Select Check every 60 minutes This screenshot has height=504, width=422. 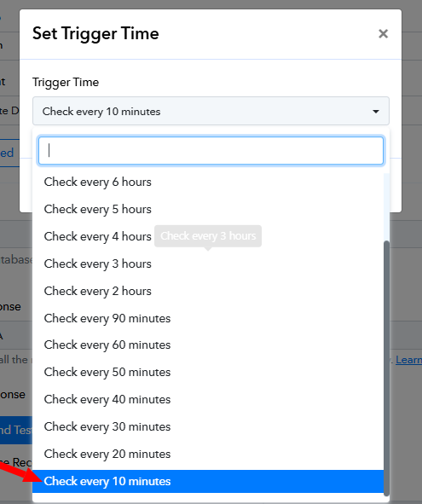click(x=208, y=345)
